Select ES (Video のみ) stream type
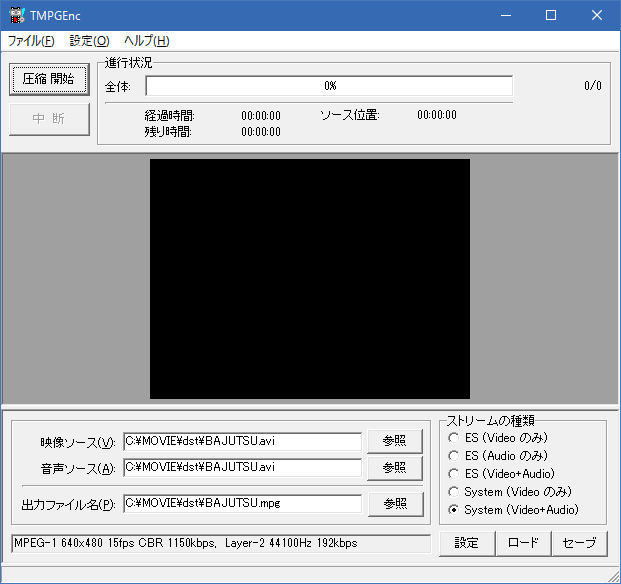Screen dimensions: 621x584 point(454,438)
